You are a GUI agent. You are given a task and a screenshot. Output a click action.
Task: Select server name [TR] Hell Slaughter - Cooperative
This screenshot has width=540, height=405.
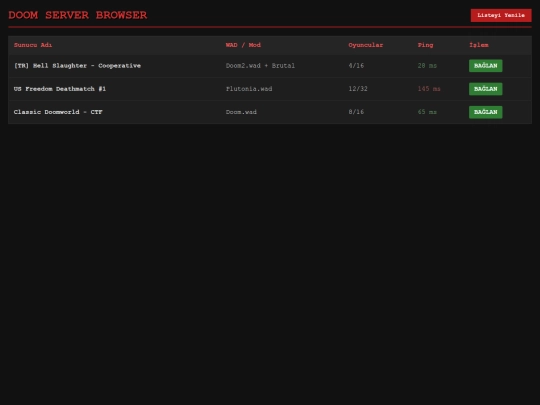(x=77, y=66)
